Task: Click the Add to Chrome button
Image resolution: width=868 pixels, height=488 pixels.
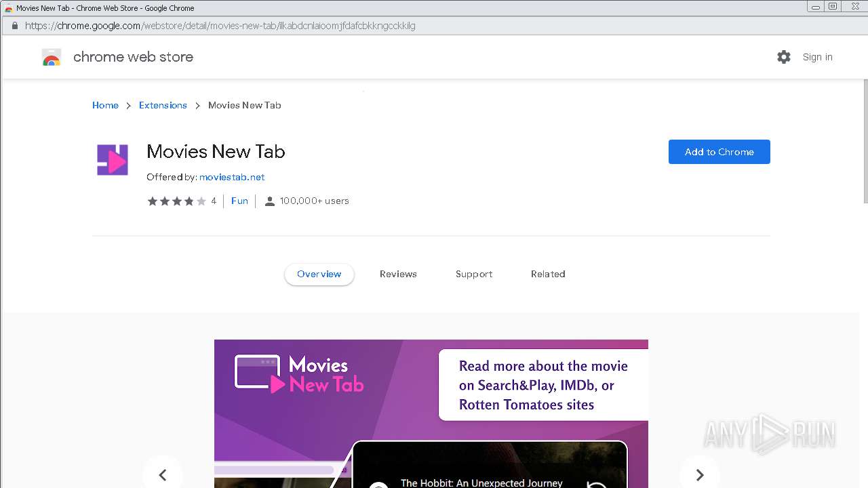Action: tap(719, 152)
